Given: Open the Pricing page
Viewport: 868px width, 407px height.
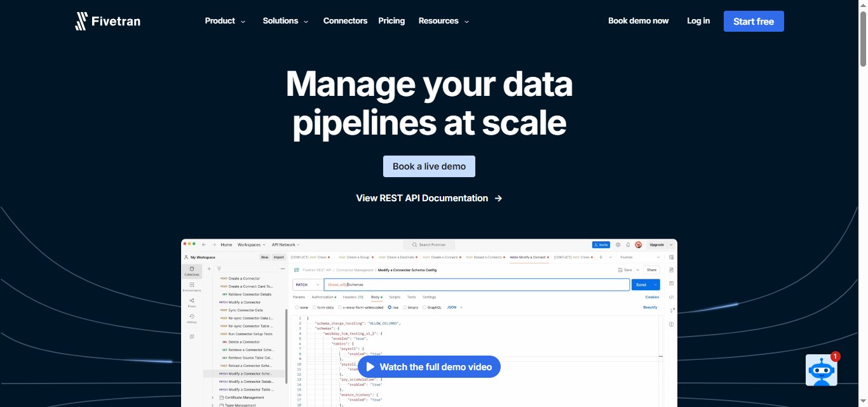Looking at the screenshot, I should [x=391, y=21].
